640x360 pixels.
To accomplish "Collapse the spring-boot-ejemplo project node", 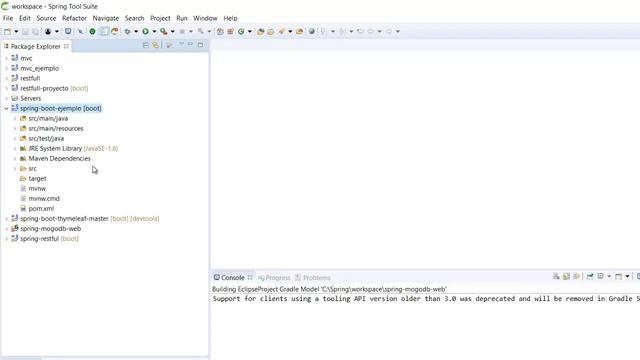I will [x=6, y=109].
